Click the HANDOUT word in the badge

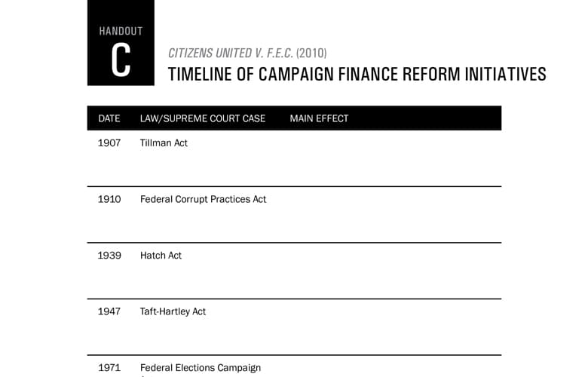pos(121,31)
